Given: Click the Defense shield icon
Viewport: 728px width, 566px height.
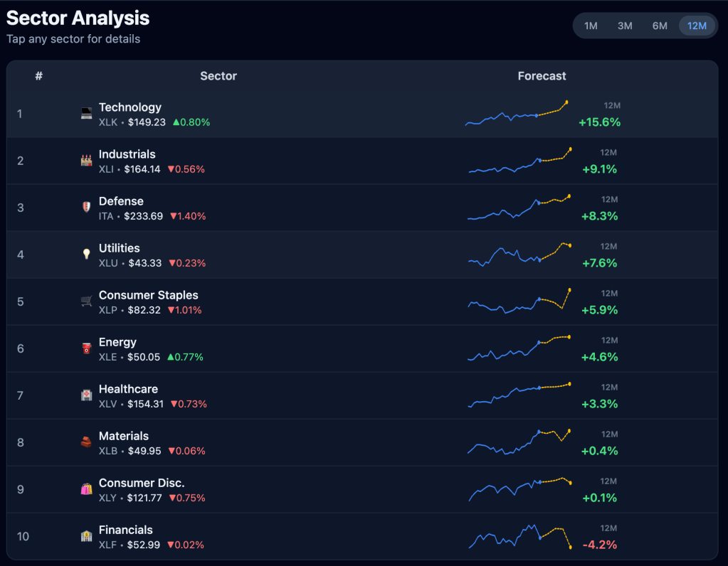Looking at the screenshot, I should pos(86,208).
